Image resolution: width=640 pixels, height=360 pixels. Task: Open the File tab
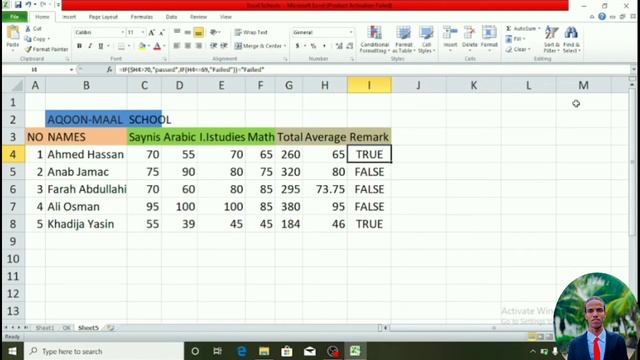pyautogui.click(x=14, y=17)
